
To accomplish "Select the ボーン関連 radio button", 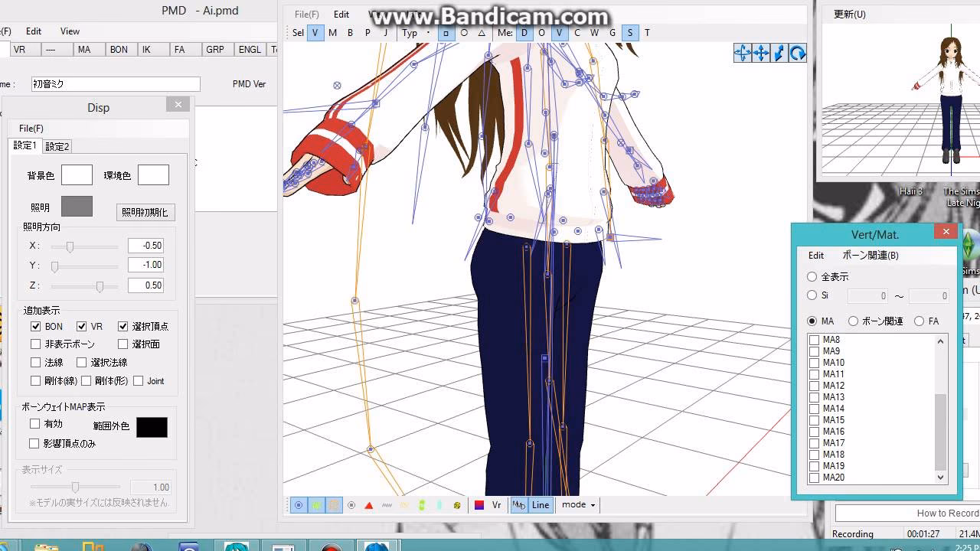I will pyautogui.click(x=853, y=321).
